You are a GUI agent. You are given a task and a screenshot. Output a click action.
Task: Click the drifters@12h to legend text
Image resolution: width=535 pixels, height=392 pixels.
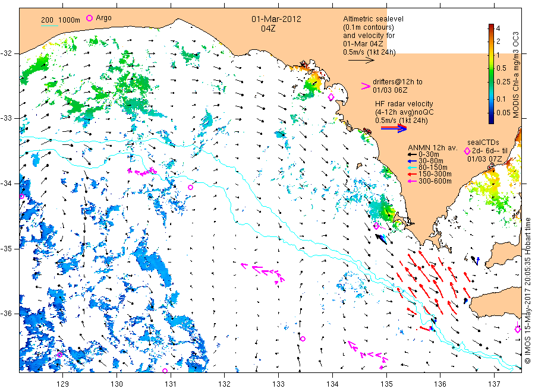(x=398, y=82)
